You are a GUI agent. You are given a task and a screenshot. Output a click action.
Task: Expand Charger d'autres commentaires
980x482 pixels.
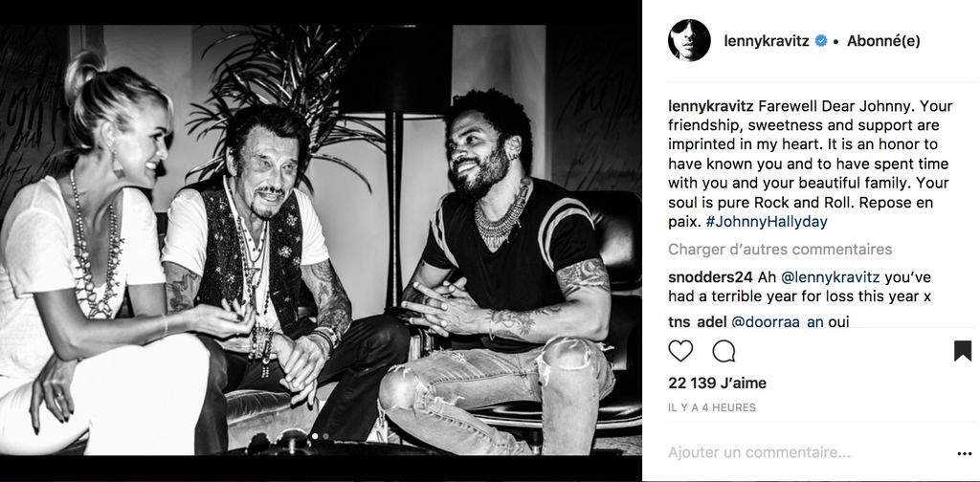(x=780, y=250)
